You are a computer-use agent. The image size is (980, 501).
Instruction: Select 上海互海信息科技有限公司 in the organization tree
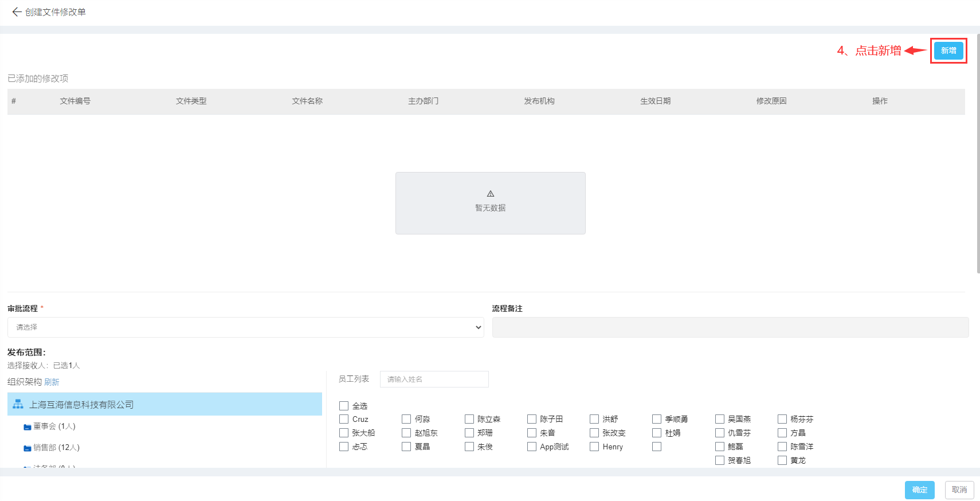click(x=164, y=404)
